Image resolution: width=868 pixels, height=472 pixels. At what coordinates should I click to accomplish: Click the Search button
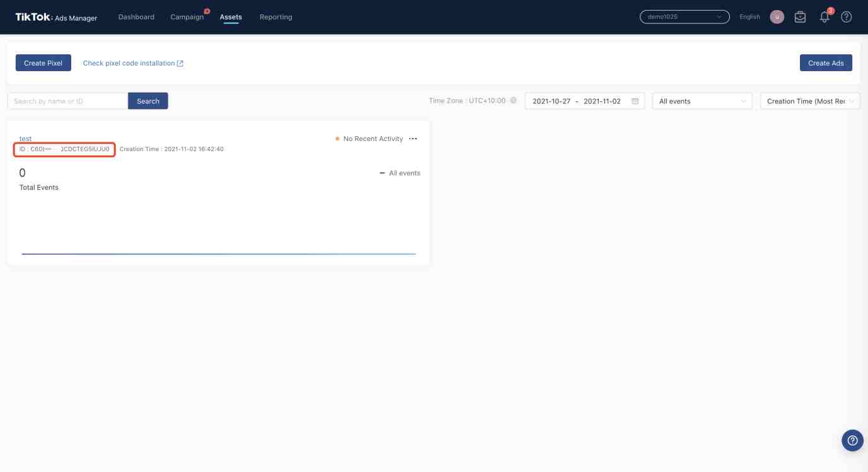point(148,101)
